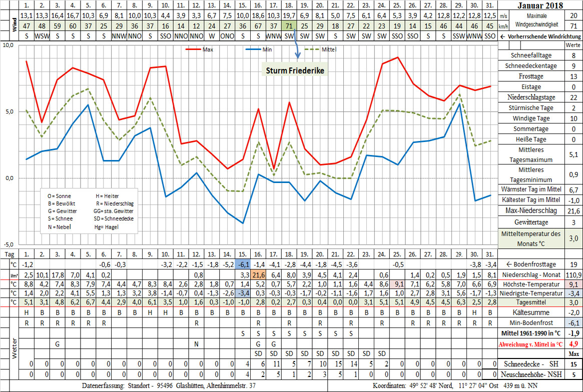583x392 pixels.
Task: Select the orange highlighted 21,6 precipitation cell
Action: 258,274
